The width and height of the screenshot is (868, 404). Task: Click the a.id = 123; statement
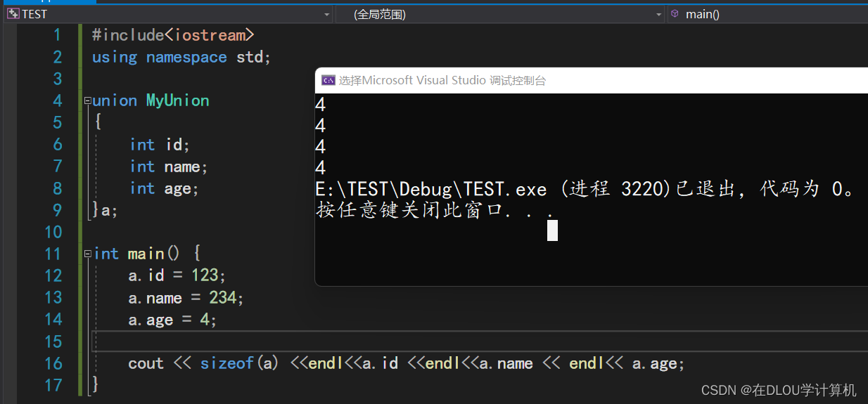(x=177, y=275)
